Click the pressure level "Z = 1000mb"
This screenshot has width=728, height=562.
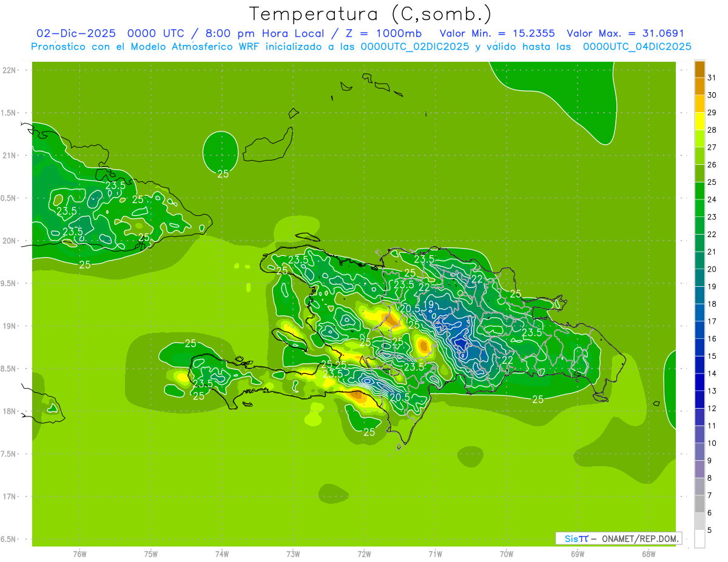[x=384, y=33]
